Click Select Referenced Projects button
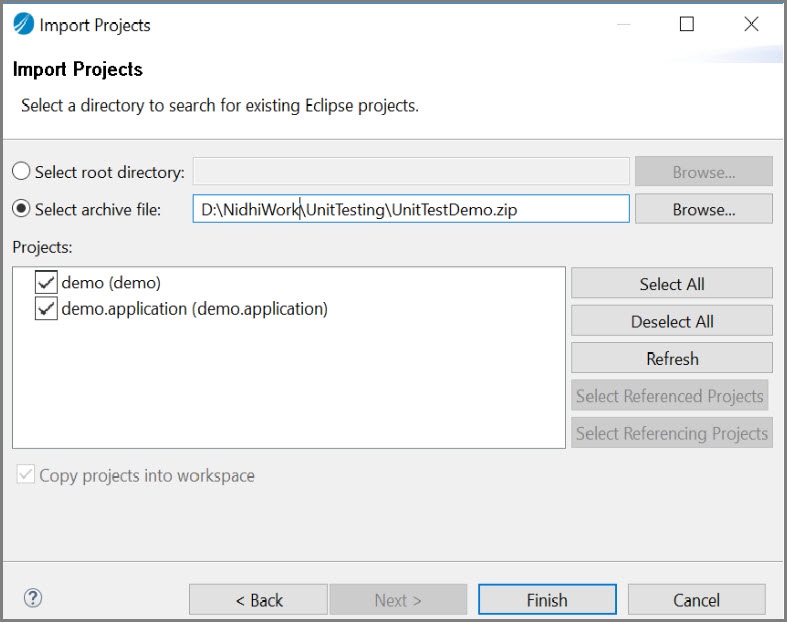The image size is (787, 622). [x=669, y=396]
